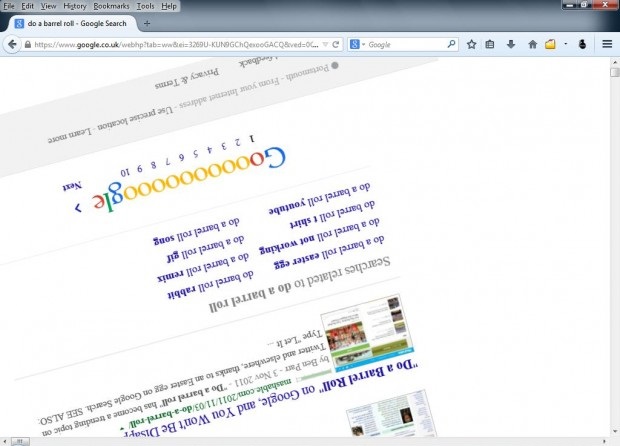The image size is (620, 446).
Task: Click the 'Learn more' link
Action: click(x=70, y=136)
